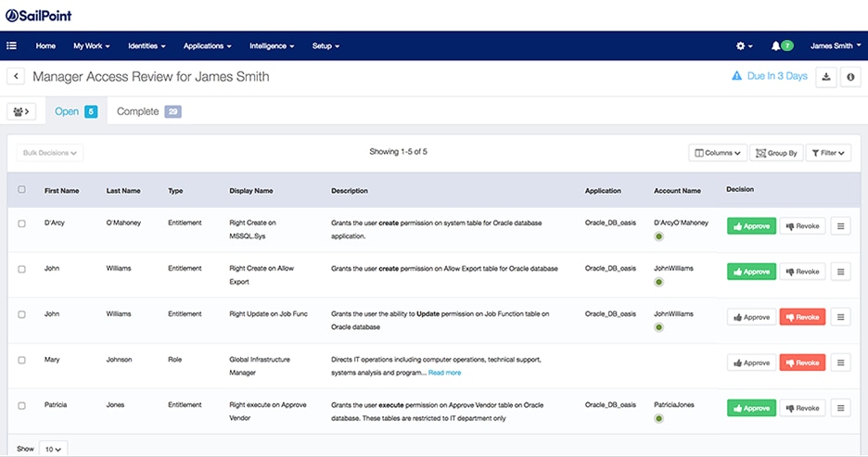868x457 pixels.
Task: Switch to the Complete tab
Action: [148, 111]
